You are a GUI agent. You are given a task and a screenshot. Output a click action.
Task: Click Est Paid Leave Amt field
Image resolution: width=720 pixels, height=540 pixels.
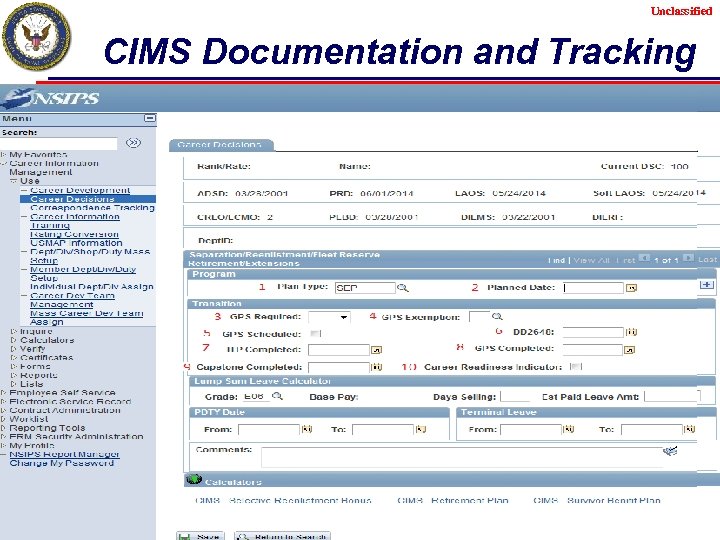[x=672, y=397]
